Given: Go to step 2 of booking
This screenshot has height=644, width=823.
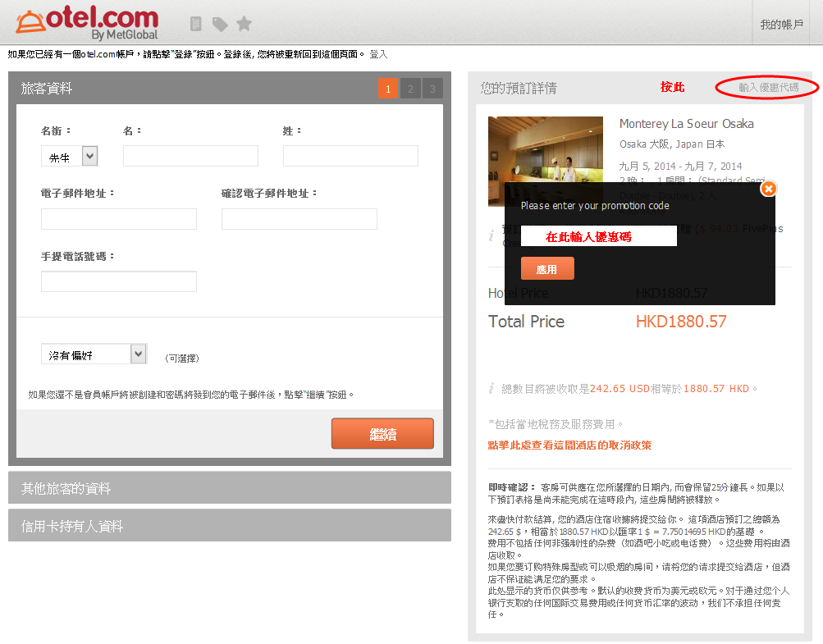Looking at the screenshot, I should point(410,89).
